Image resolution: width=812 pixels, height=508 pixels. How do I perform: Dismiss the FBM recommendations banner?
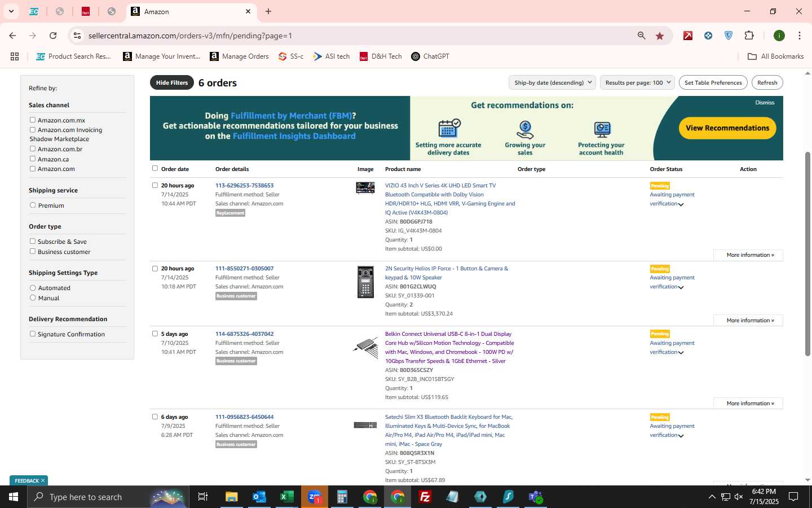[765, 103]
